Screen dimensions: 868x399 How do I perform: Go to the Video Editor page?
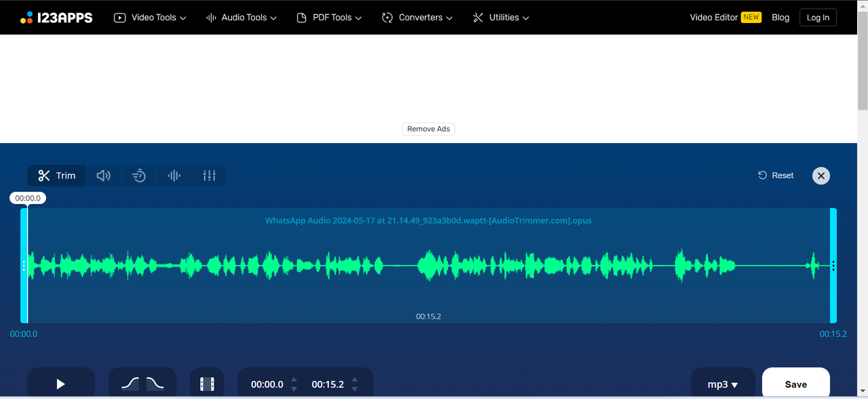pyautogui.click(x=713, y=18)
